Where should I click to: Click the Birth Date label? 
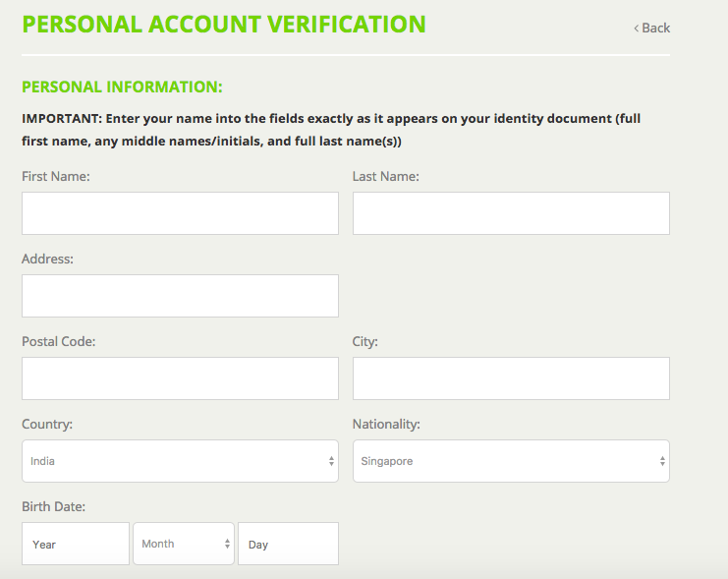(x=53, y=506)
